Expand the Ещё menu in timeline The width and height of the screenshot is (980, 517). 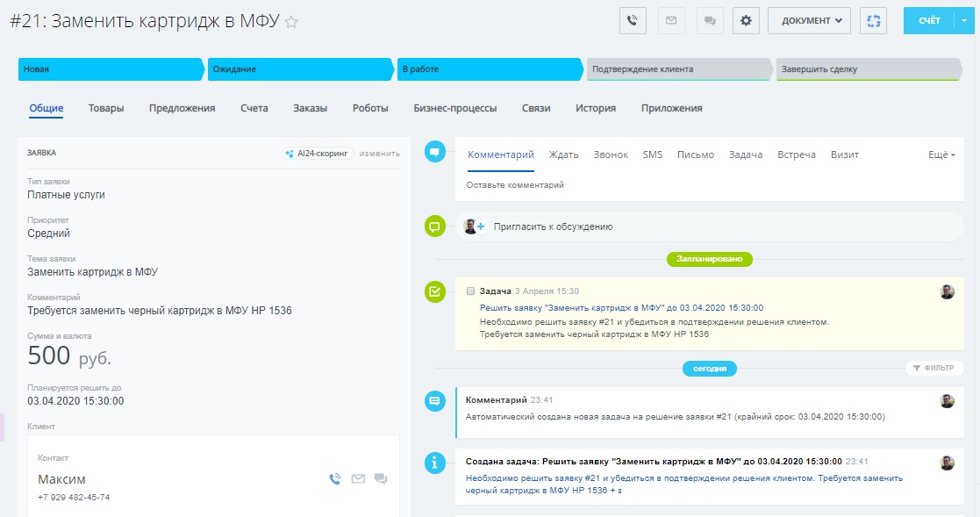tap(941, 154)
